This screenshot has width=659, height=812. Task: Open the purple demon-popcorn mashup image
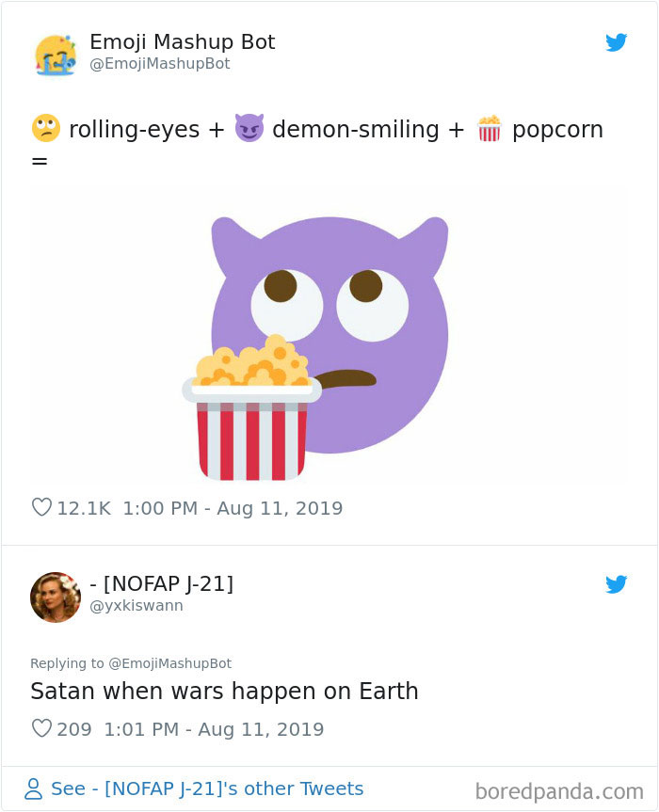coord(329,339)
